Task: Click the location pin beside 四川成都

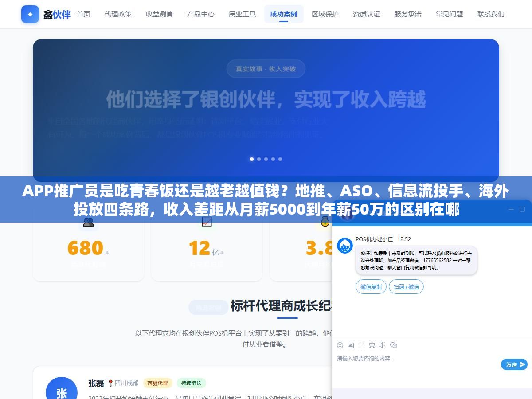Action: [110, 383]
